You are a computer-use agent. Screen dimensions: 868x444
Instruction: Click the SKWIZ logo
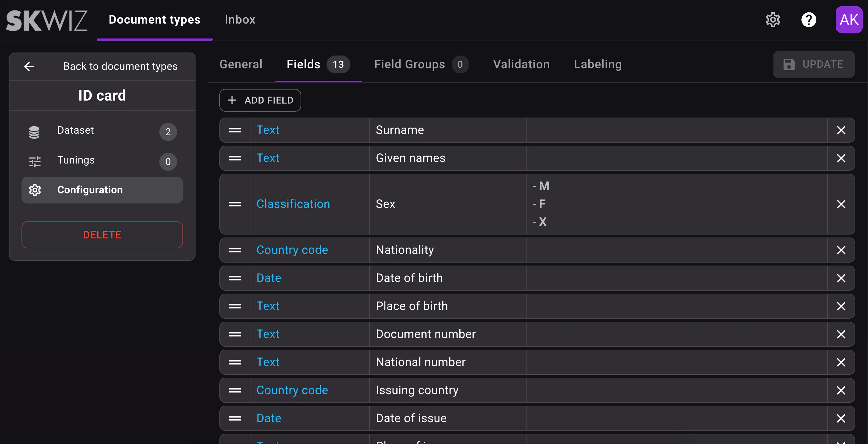pos(47,20)
